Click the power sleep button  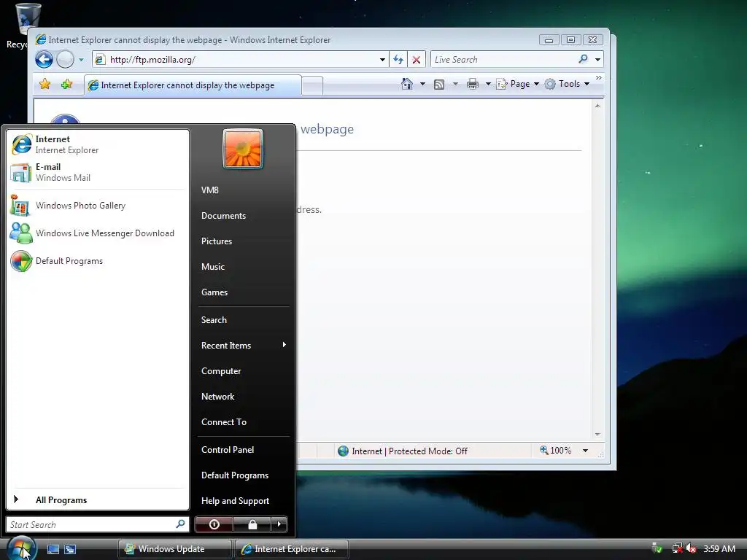(x=214, y=525)
